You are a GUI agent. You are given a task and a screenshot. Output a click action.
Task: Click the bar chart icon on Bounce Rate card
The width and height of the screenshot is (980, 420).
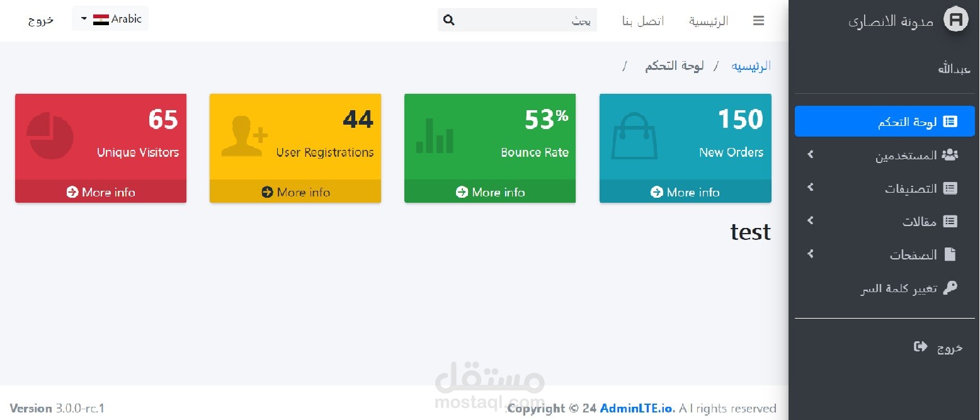(x=435, y=135)
